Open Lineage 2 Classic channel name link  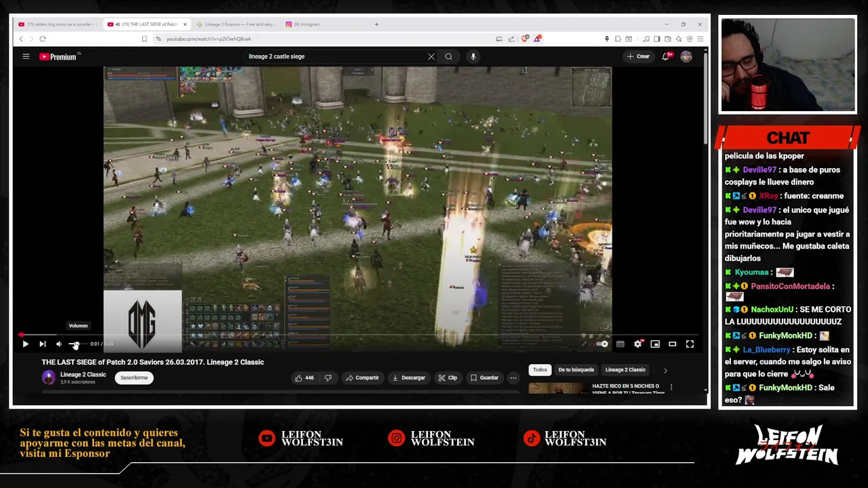click(83, 375)
